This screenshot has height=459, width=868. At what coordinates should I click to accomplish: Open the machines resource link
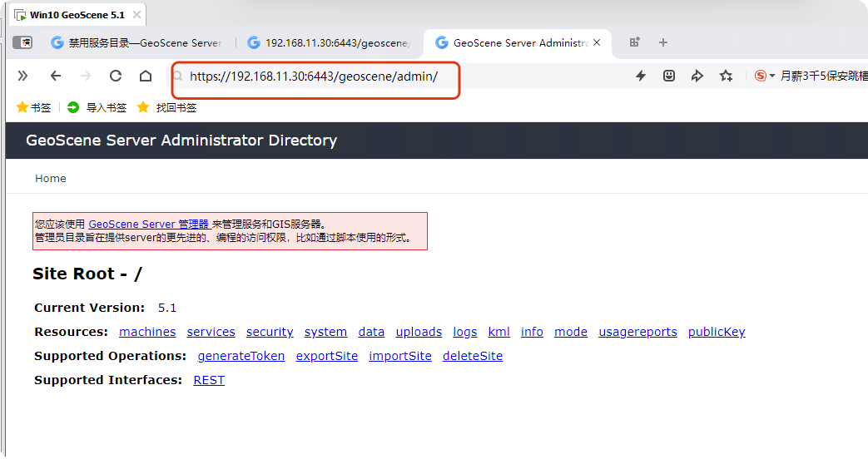147,332
